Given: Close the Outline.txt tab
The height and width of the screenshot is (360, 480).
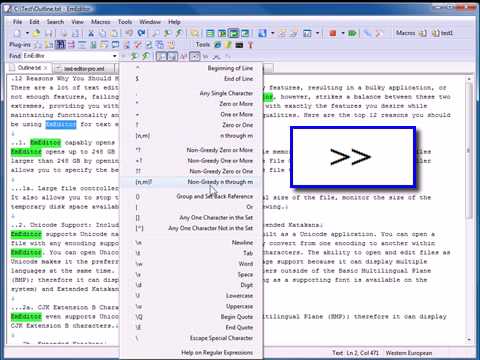Looking at the screenshot, I should click(46, 68).
